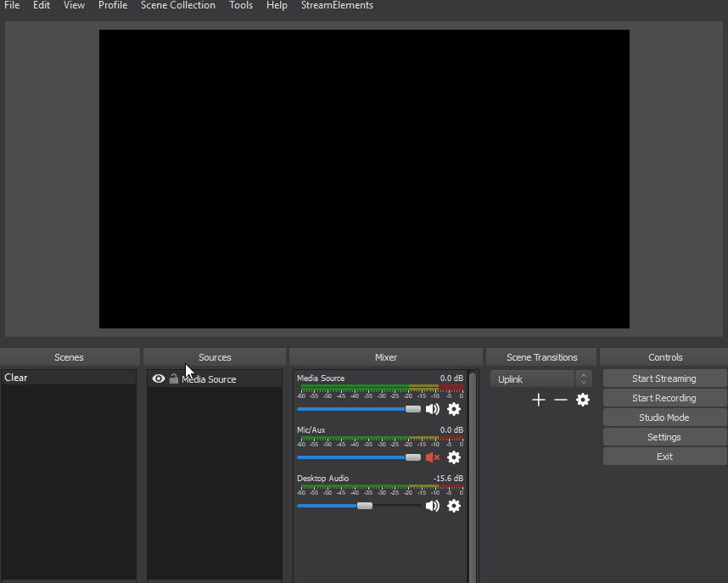Viewport: 728px width, 583px height.
Task: Open the Tools menu
Action: pos(241,6)
